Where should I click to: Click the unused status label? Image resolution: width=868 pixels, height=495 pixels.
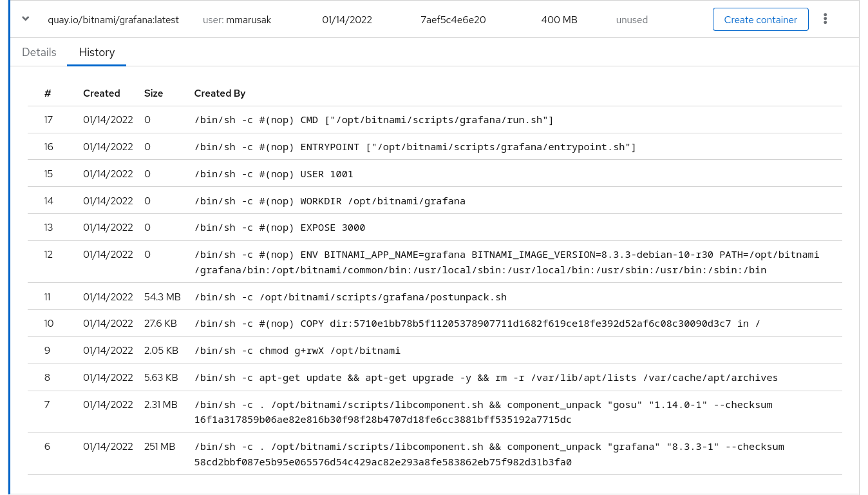tap(632, 20)
